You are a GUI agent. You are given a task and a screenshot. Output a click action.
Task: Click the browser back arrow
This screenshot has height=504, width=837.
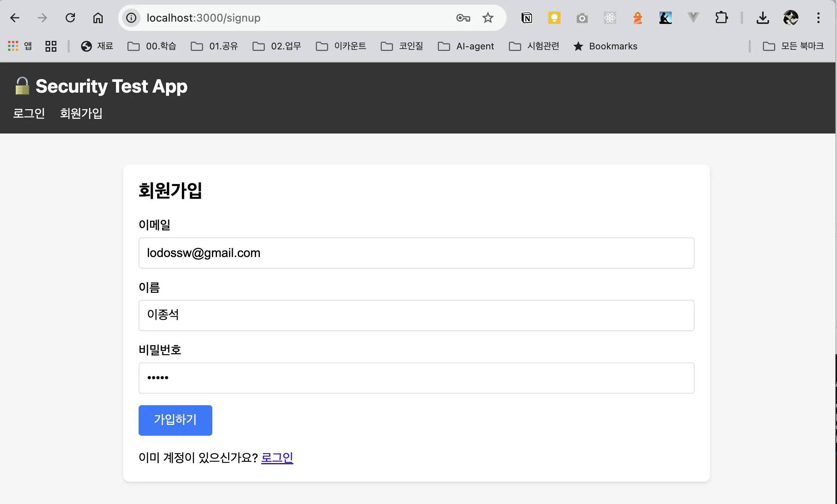15,18
